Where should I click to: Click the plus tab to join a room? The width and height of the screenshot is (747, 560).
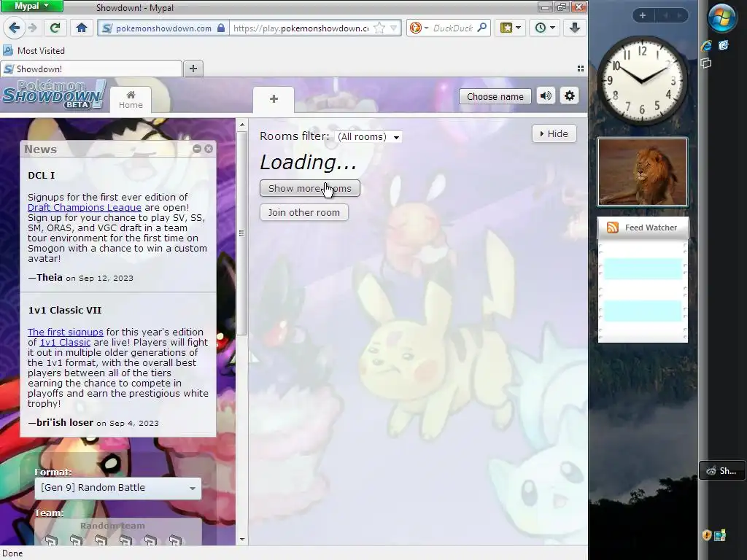pyautogui.click(x=274, y=99)
